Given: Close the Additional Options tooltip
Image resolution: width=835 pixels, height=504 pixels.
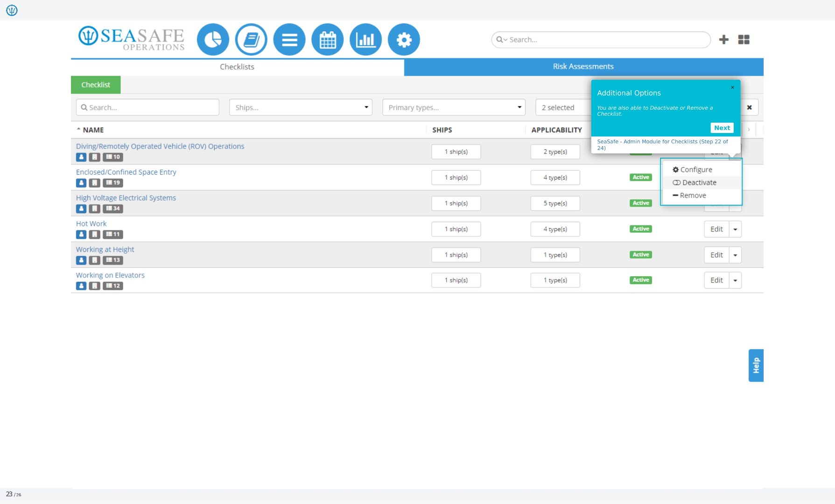Looking at the screenshot, I should tap(732, 87).
